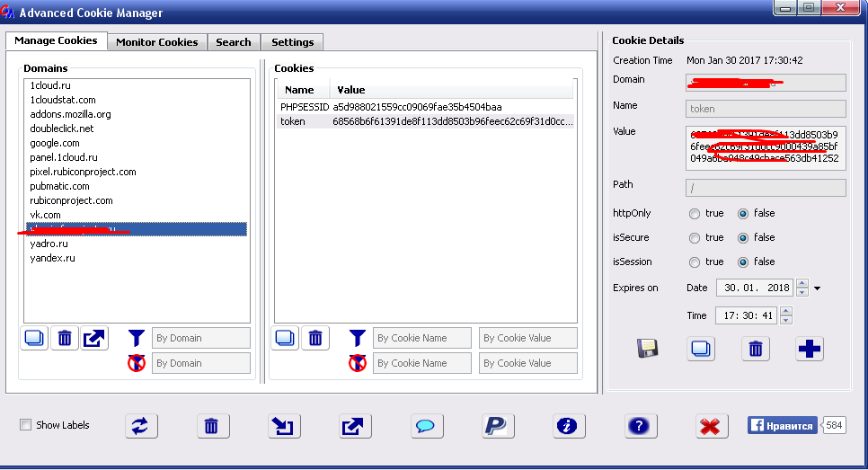Viewport: 868px width, 470px height.
Task: Apply the domain include filter funnel
Action: pyautogui.click(x=137, y=338)
